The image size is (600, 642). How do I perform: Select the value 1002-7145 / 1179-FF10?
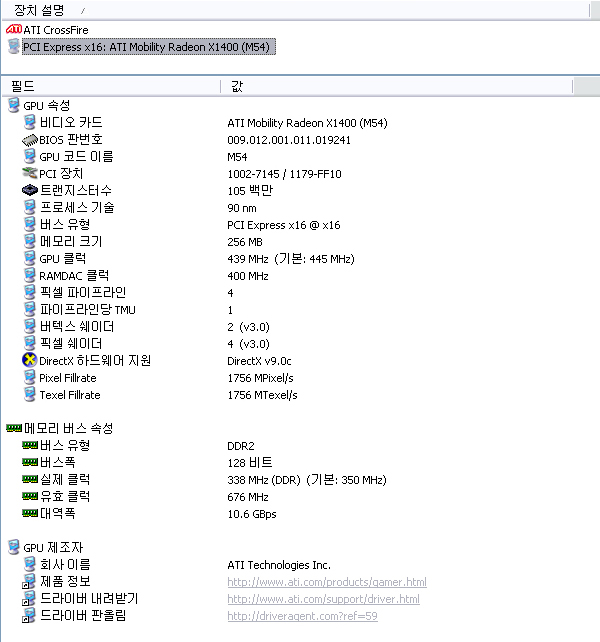pyautogui.click(x=284, y=174)
